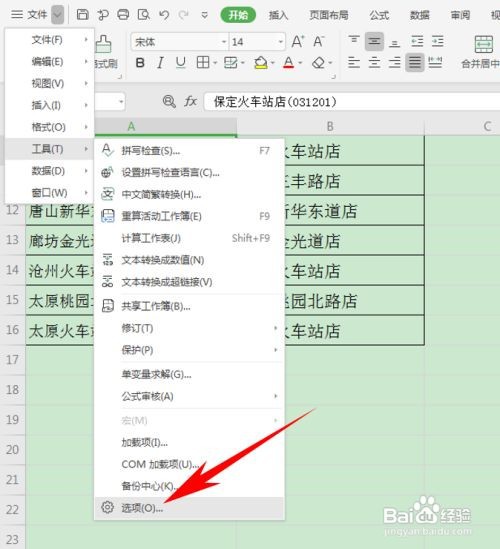Image resolution: width=500 pixels, height=549 pixels.
Task: Switch to 插入 ribbon tab
Action: click(278, 15)
